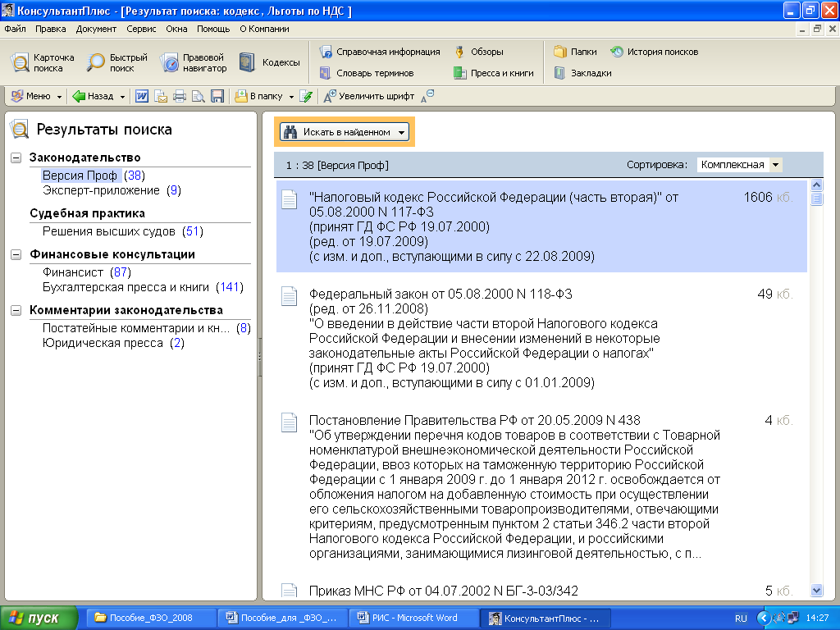Click RU language indicator in tray
The height and width of the screenshot is (630, 840).
[741, 619]
